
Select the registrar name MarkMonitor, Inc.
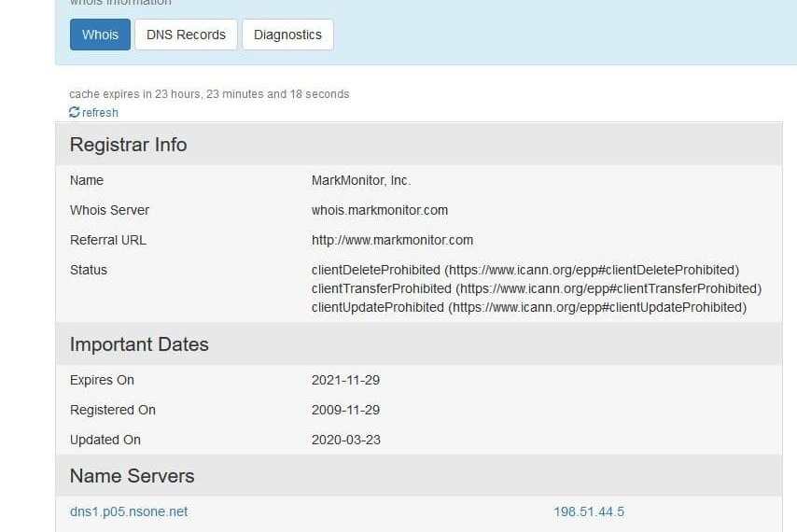[x=361, y=180]
